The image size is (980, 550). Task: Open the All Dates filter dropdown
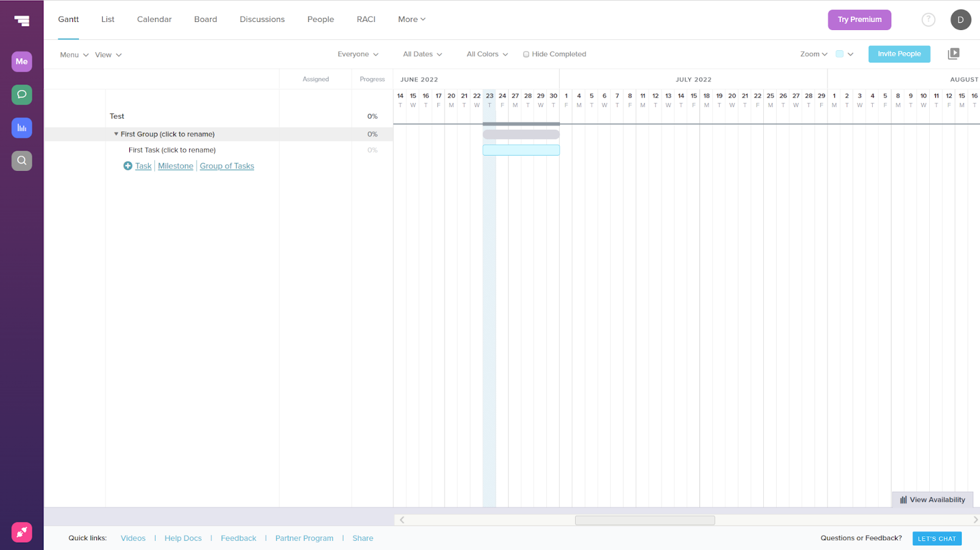[x=423, y=54]
